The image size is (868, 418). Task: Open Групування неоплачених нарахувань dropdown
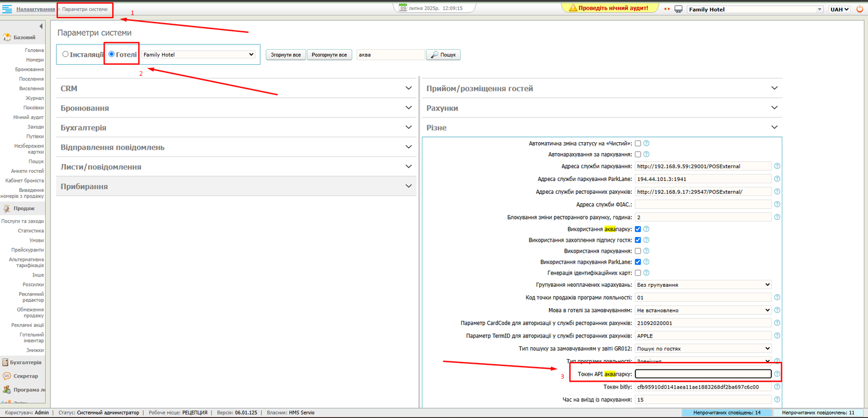coord(703,284)
